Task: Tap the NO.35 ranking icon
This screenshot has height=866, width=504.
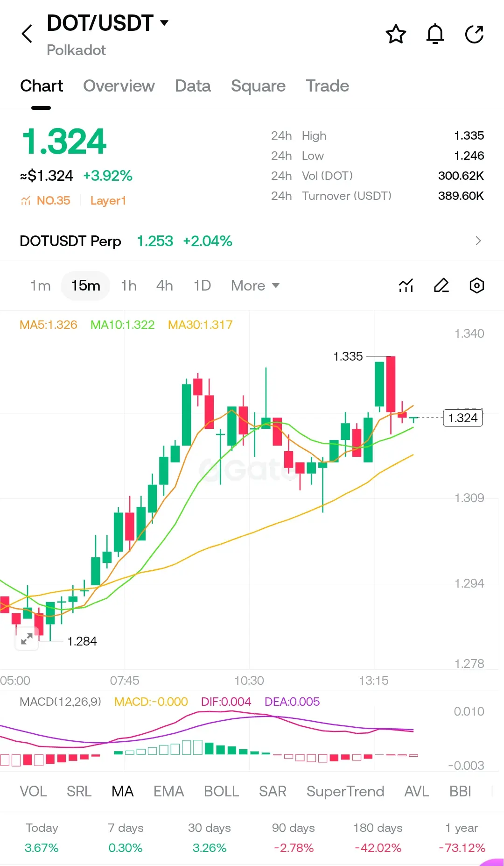Action: point(26,201)
